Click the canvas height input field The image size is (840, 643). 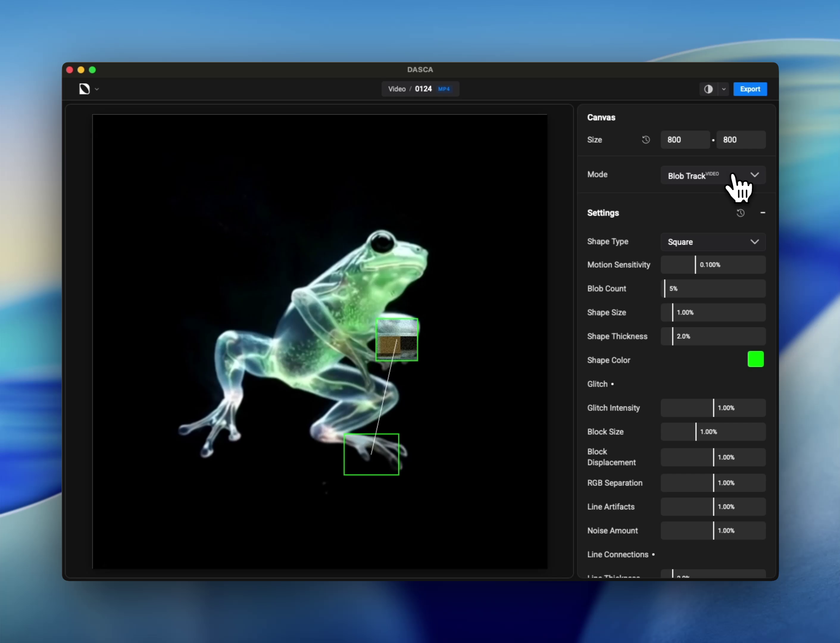point(741,140)
